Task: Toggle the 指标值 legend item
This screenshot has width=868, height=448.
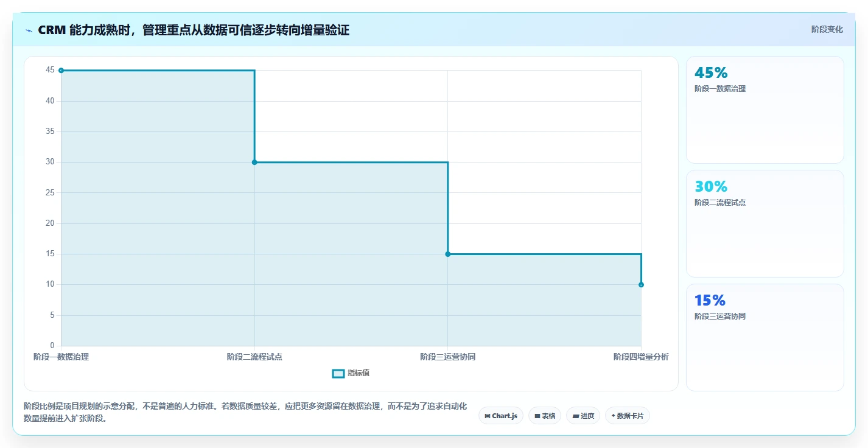Action: tap(351, 373)
